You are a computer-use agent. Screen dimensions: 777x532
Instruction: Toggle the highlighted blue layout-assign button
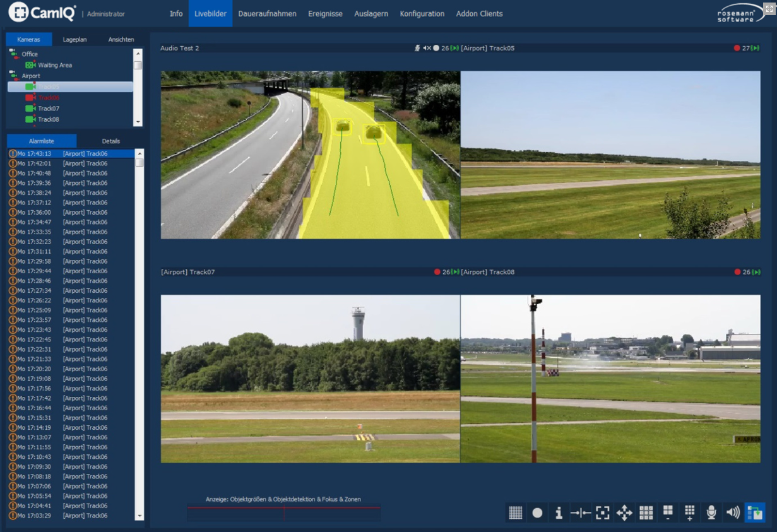click(755, 512)
